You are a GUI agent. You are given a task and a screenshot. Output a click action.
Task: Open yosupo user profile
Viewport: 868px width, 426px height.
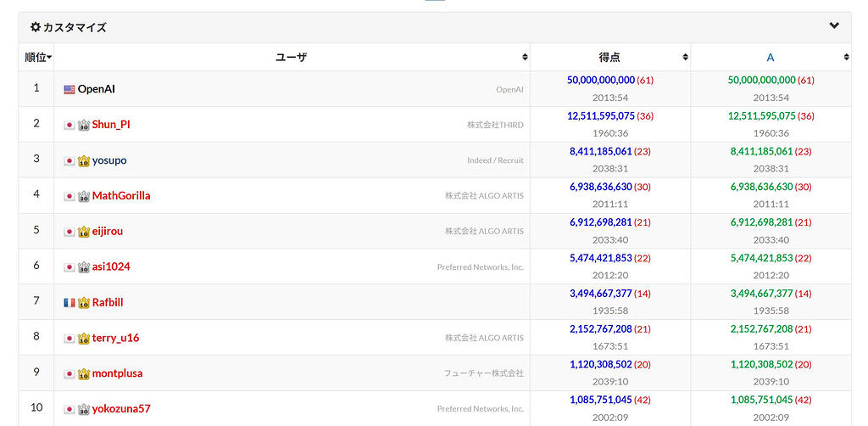coord(109,160)
